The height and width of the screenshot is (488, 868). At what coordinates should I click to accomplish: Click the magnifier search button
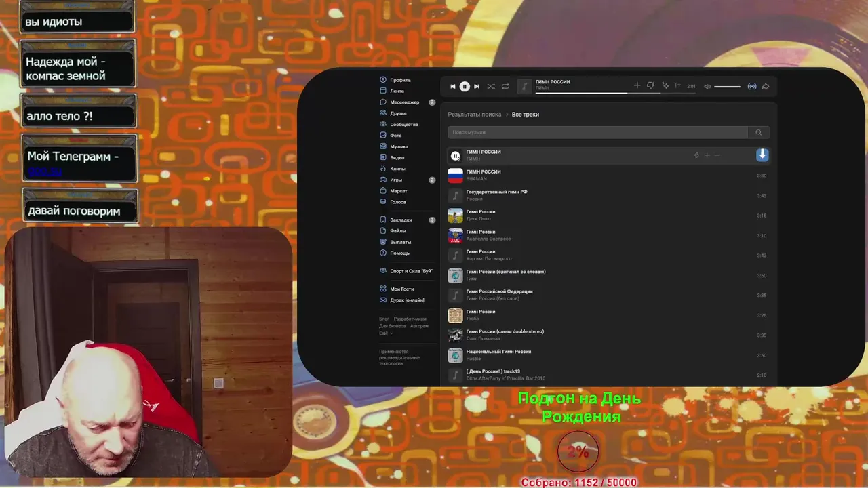pos(758,132)
